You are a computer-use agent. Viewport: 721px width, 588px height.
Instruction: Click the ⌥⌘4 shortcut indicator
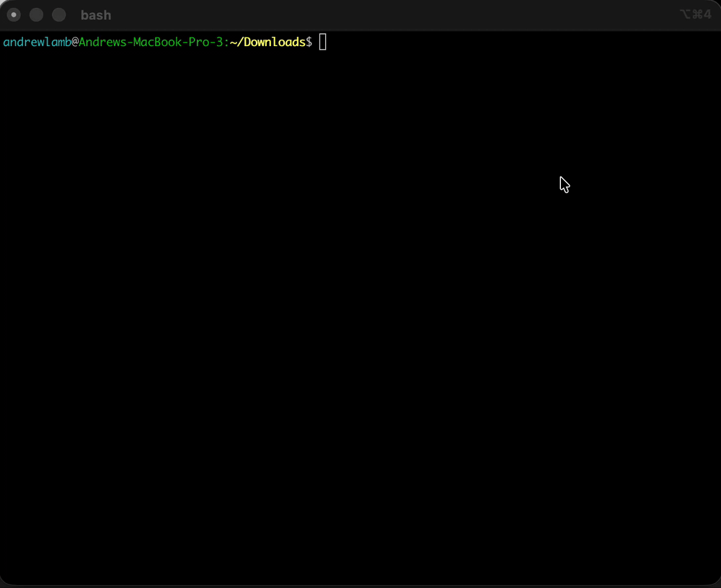[x=696, y=14]
